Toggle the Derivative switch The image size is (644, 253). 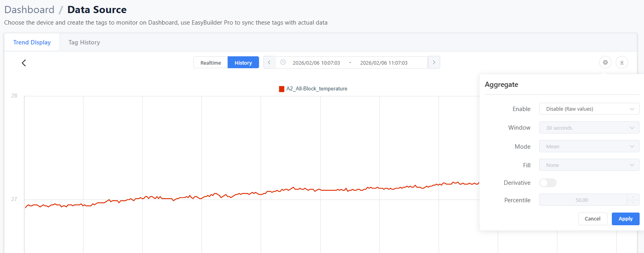[548, 183]
